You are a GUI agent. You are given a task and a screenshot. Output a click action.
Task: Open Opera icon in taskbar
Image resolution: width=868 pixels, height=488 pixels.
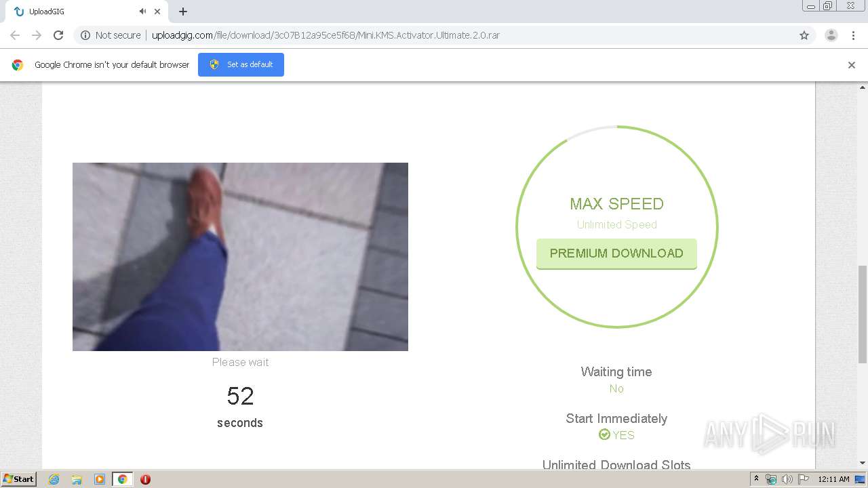coord(145,479)
